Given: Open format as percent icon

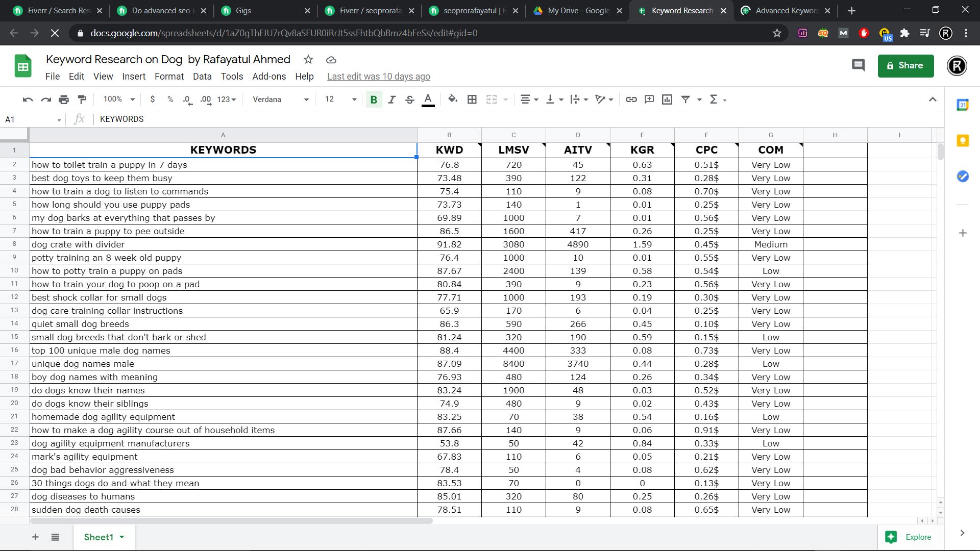Looking at the screenshot, I should coord(170,99).
